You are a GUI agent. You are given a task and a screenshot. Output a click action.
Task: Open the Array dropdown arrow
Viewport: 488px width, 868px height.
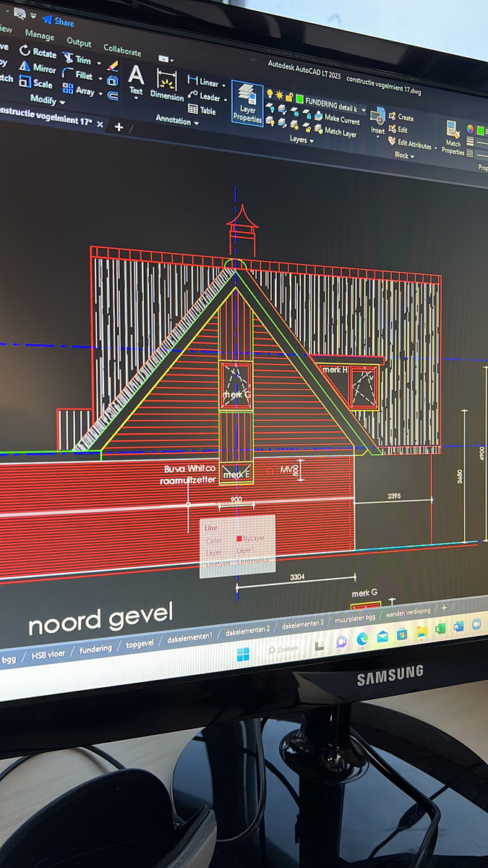100,93
